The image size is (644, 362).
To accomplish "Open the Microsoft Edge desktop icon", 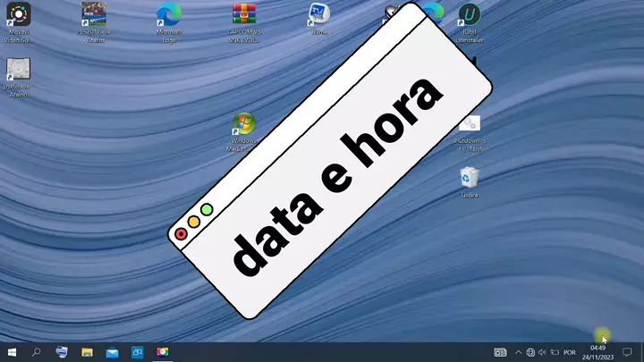I will [168, 14].
